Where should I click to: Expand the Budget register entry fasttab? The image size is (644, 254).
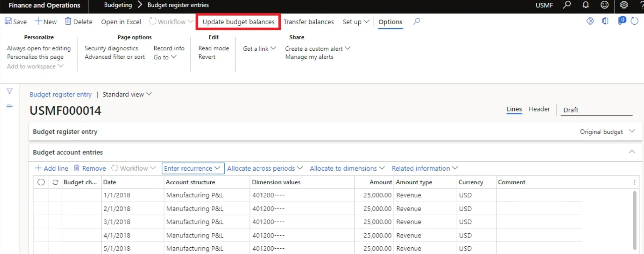click(x=632, y=131)
